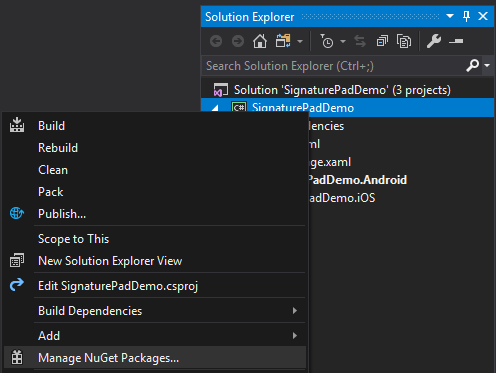496x373 pixels.
Task: Switch between solutions and folders views icon
Action: [283, 41]
